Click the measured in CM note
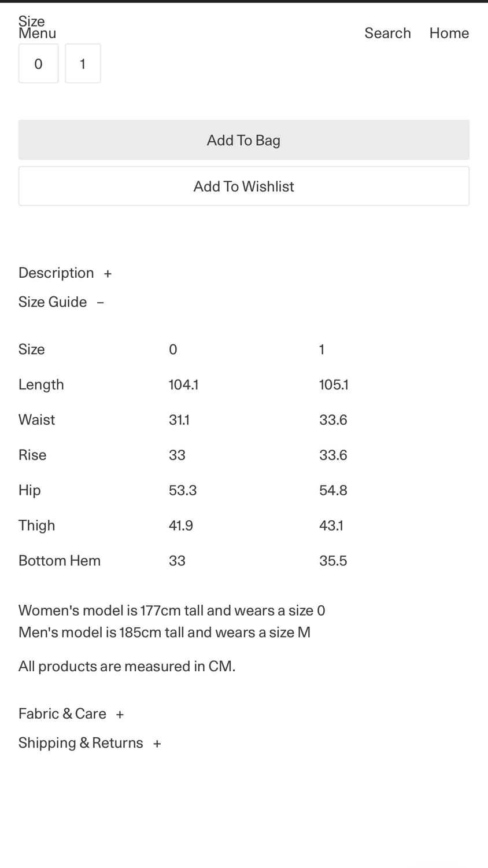The width and height of the screenshot is (488, 868). pyautogui.click(x=127, y=666)
